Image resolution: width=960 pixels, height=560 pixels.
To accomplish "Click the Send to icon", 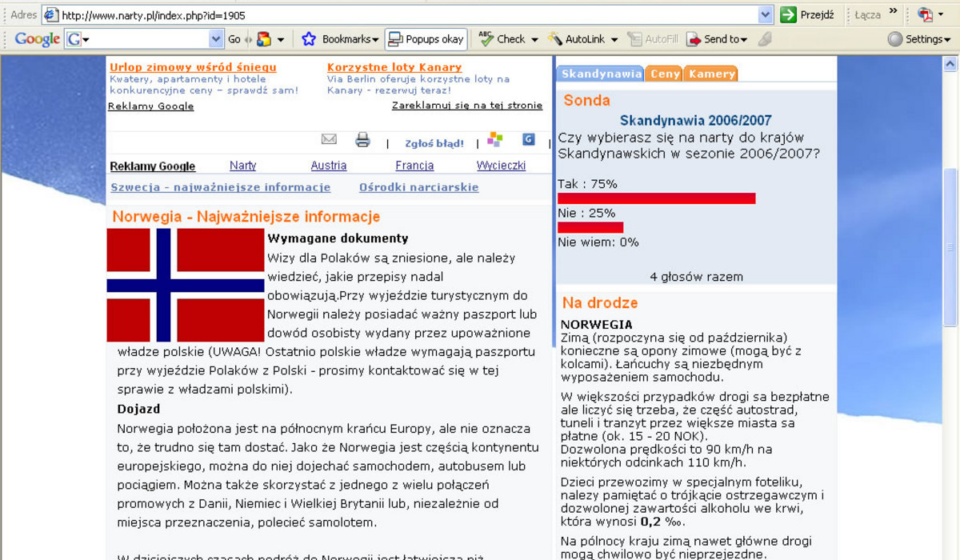I will coord(694,39).
